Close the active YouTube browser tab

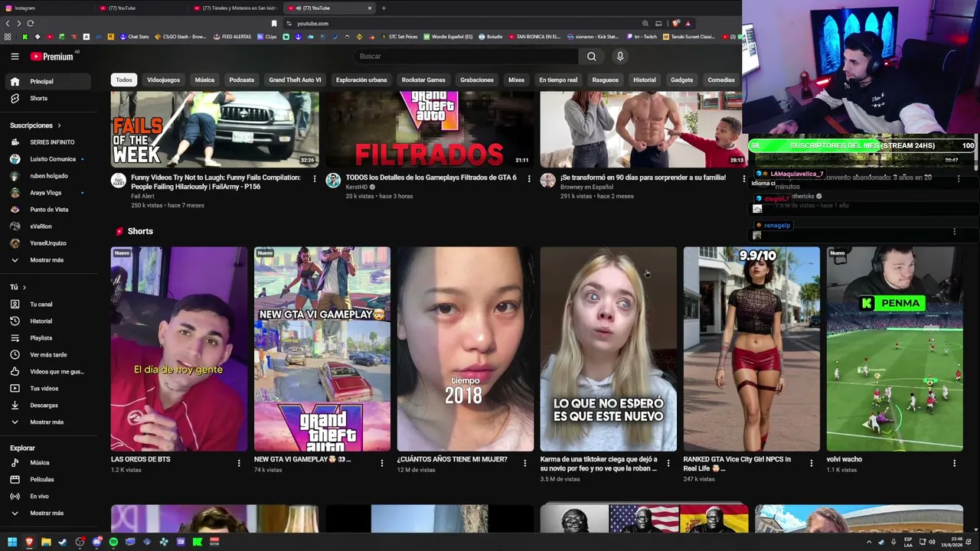pos(370,8)
